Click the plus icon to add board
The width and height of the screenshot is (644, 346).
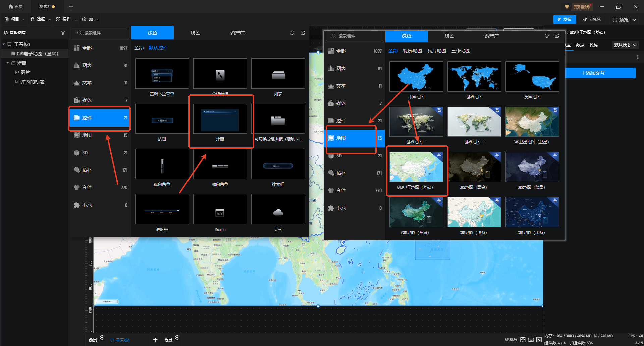tap(155, 340)
